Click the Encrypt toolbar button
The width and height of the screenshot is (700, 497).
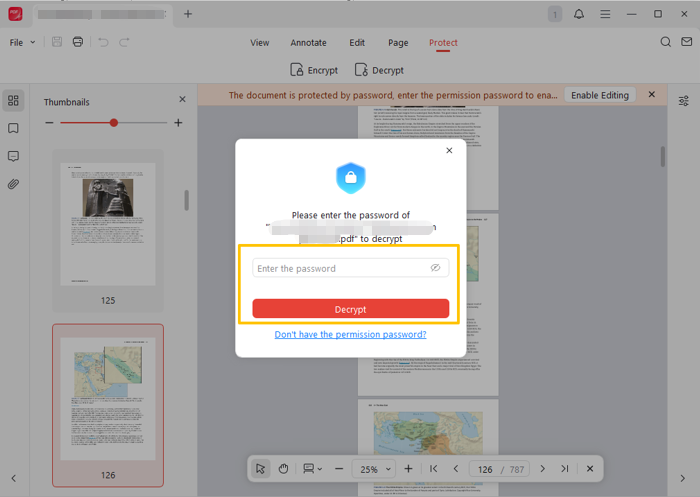tap(314, 70)
